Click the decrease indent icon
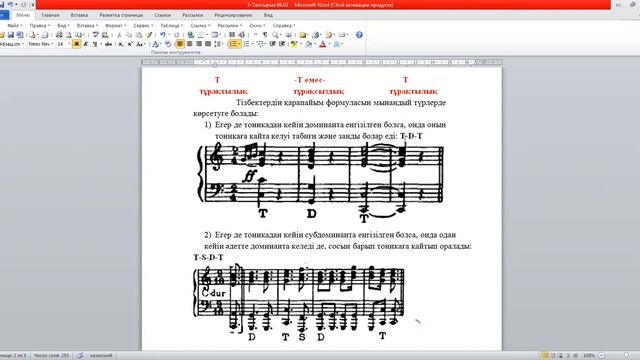Screen dimensions: 640x360 click(272, 44)
